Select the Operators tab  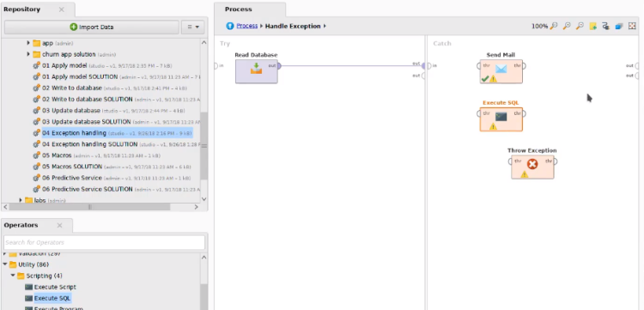point(21,225)
